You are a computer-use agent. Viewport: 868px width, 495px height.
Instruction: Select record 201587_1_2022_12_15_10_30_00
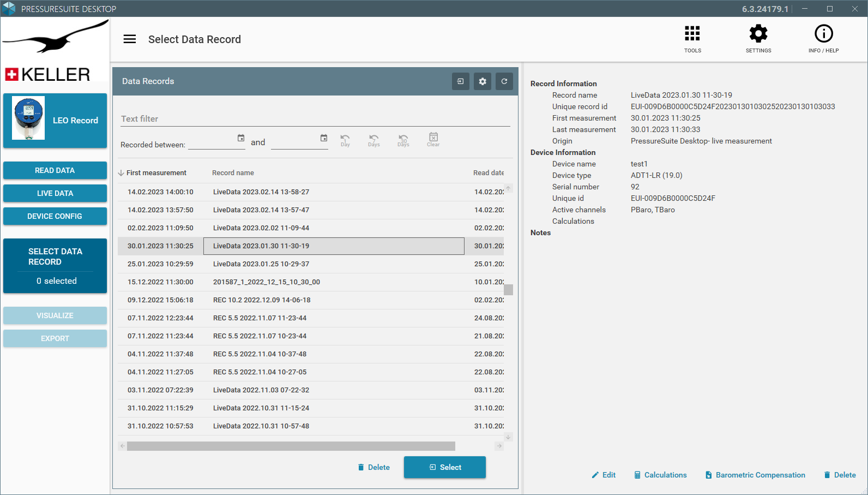coord(311,282)
